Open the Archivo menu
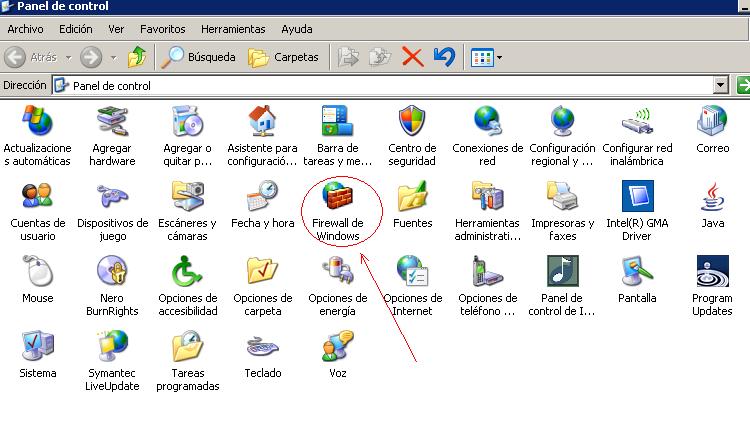750x432 pixels. [25, 29]
